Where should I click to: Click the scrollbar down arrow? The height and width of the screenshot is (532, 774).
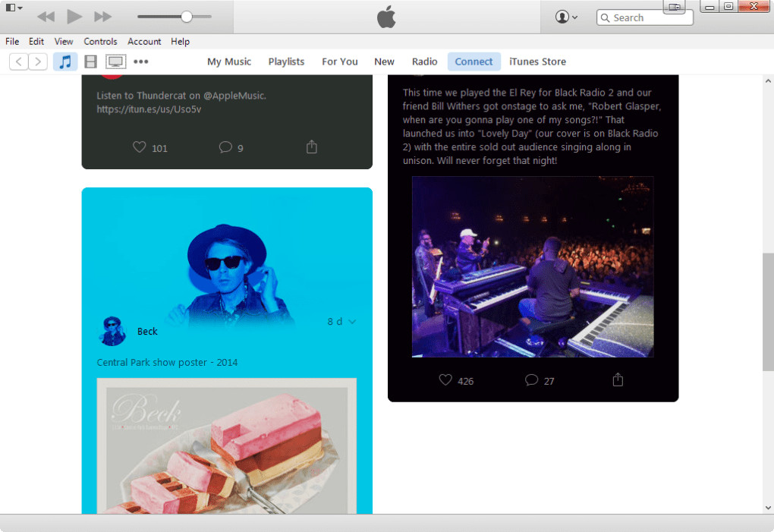click(768, 508)
